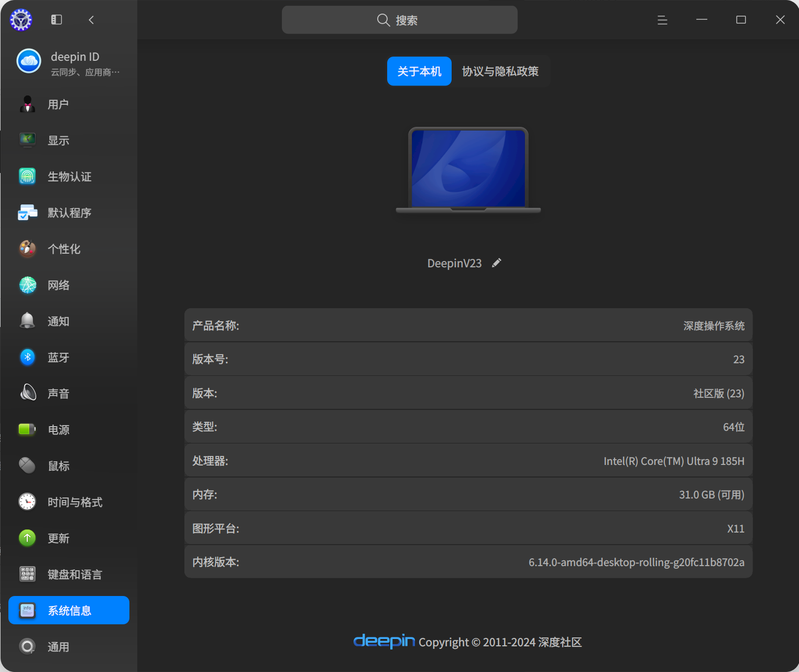Open the 鼠标 mouse icon
The width and height of the screenshot is (799, 672).
point(27,465)
